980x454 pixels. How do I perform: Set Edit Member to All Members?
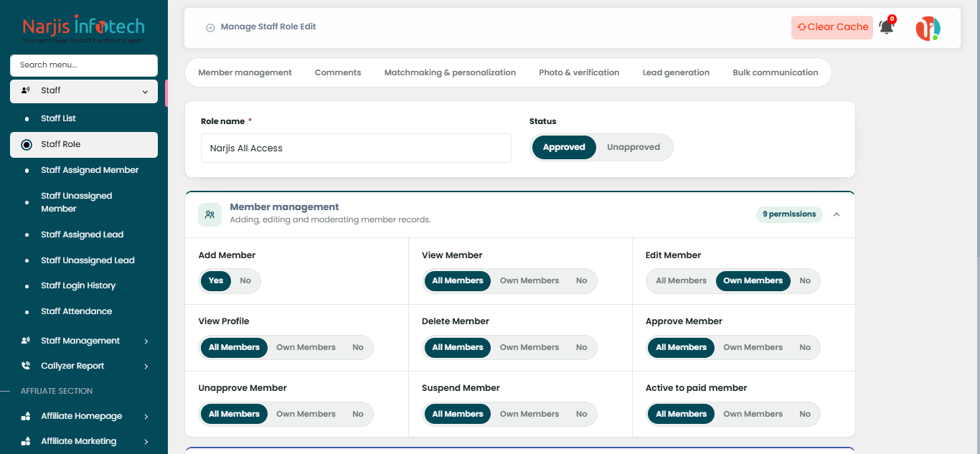click(682, 280)
